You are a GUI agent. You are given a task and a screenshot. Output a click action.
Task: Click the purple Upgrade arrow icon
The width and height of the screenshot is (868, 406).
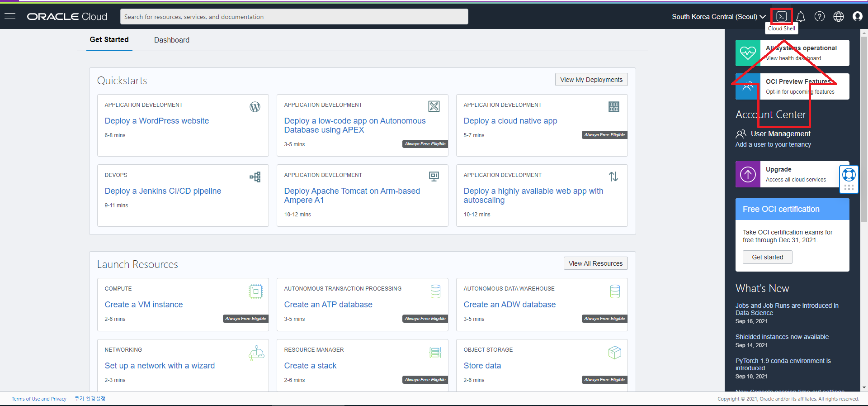point(748,174)
